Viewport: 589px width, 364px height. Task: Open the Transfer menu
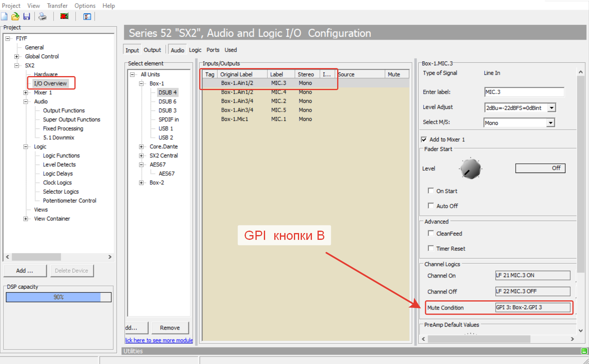[x=57, y=6]
